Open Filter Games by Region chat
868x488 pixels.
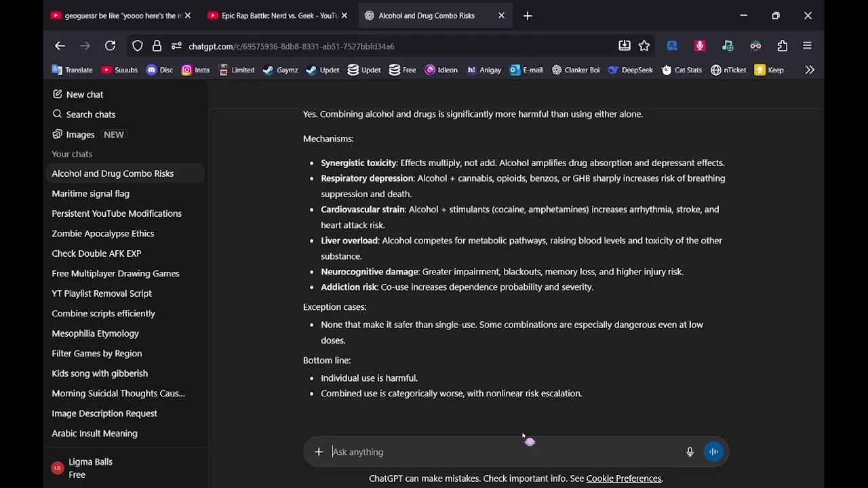click(x=125, y=354)
